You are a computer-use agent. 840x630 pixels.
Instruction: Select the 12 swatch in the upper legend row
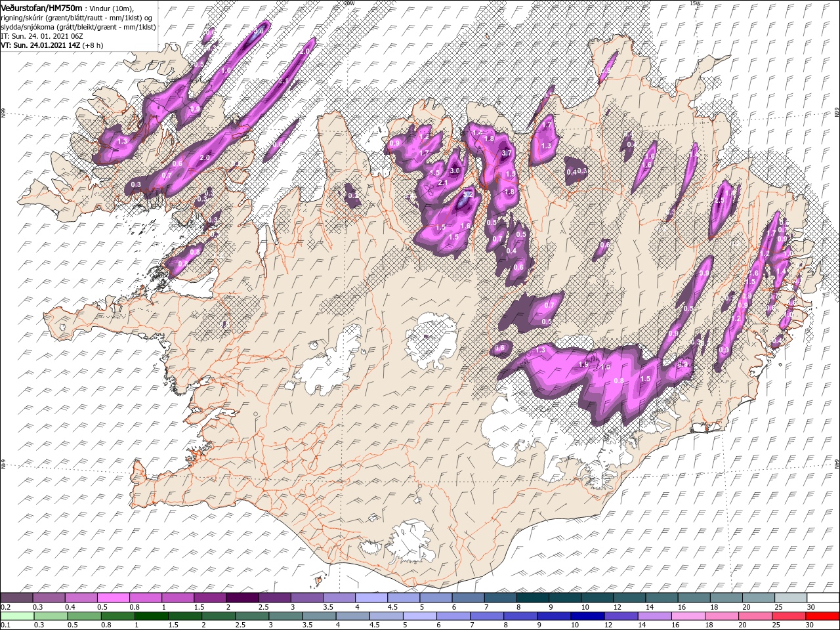pos(629,598)
